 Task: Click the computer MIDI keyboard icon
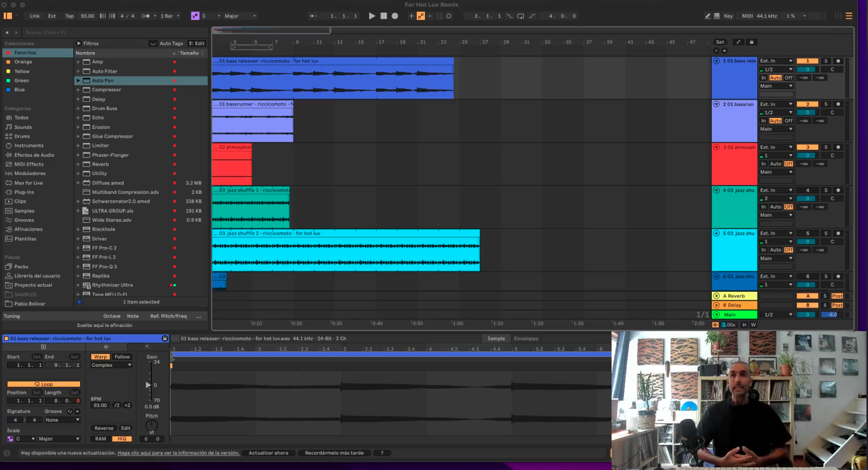[717, 16]
